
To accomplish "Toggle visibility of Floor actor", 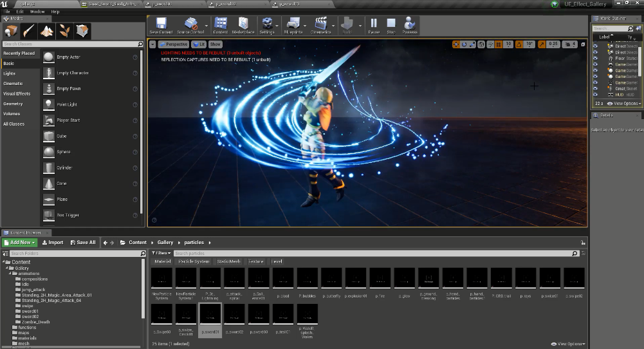I will click(595, 59).
